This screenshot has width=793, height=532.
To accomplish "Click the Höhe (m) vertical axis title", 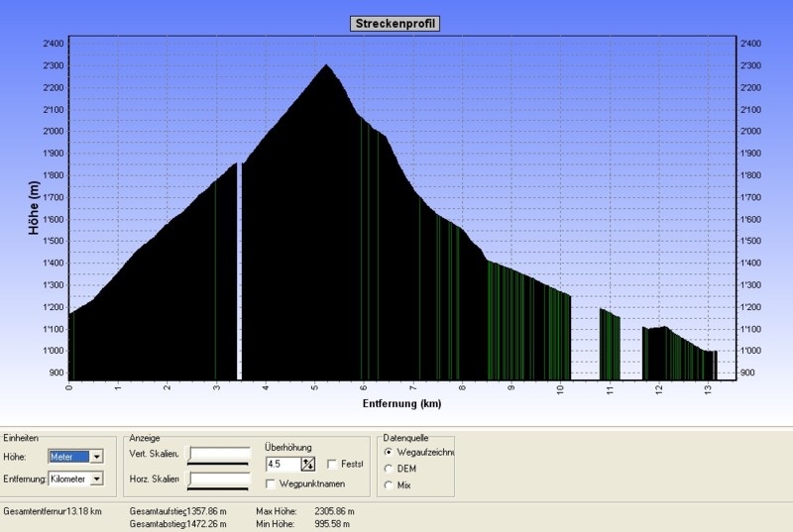I will coord(34,207).
